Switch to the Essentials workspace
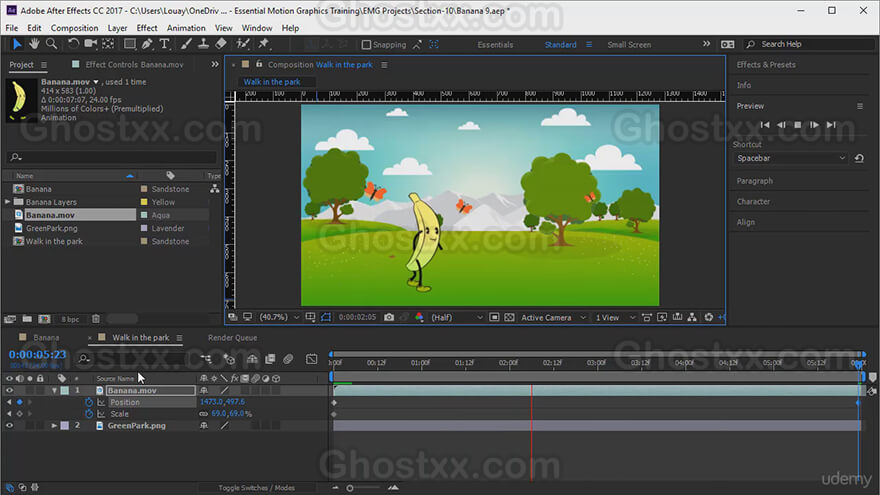Image resolution: width=880 pixels, height=495 pixels. coord(495,45)
